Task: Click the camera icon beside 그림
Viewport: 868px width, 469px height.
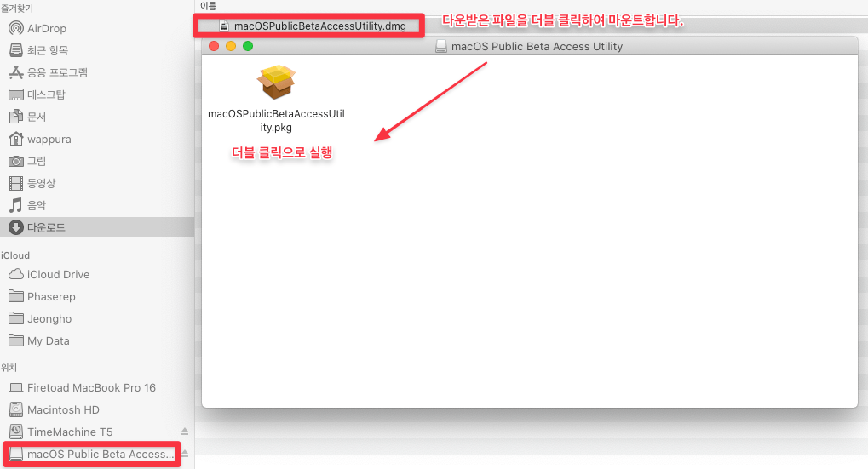Action: tap(16, 161)
